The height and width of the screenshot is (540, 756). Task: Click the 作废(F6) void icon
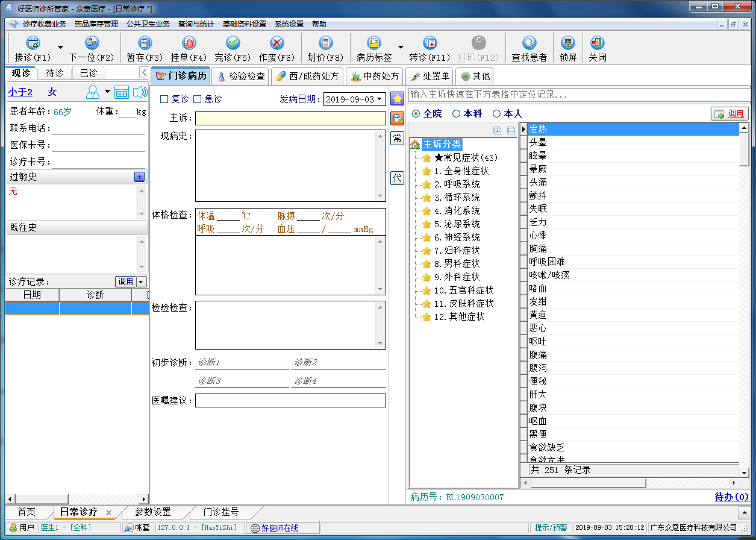(x=276, y=43)
